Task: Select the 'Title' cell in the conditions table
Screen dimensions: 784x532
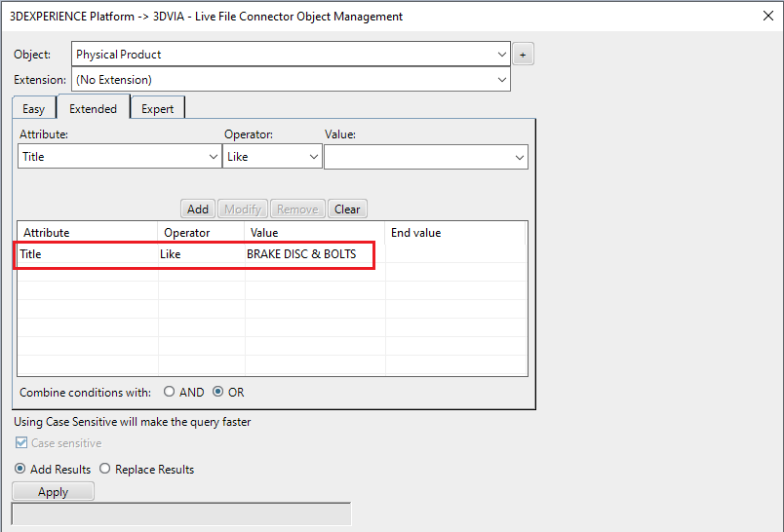Action: pyautogui.click(x=88, y=253)
